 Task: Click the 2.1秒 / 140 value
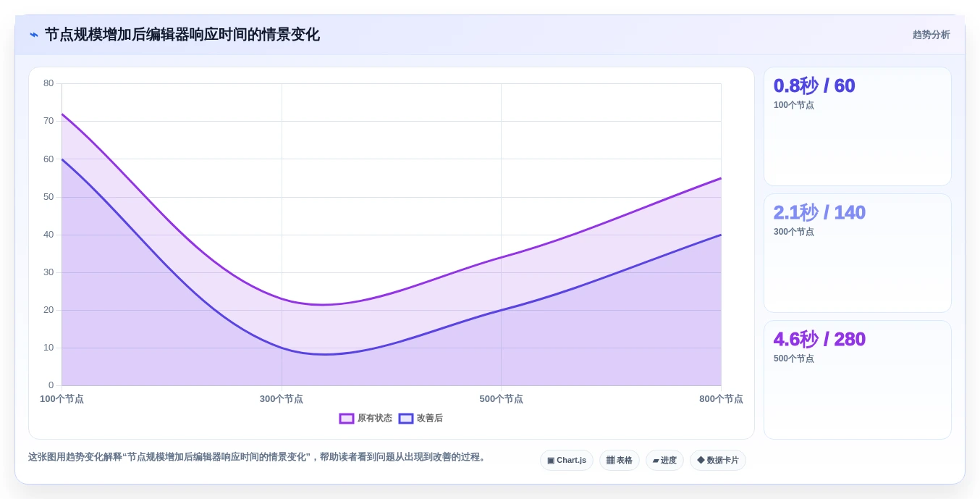pos(819,213)
